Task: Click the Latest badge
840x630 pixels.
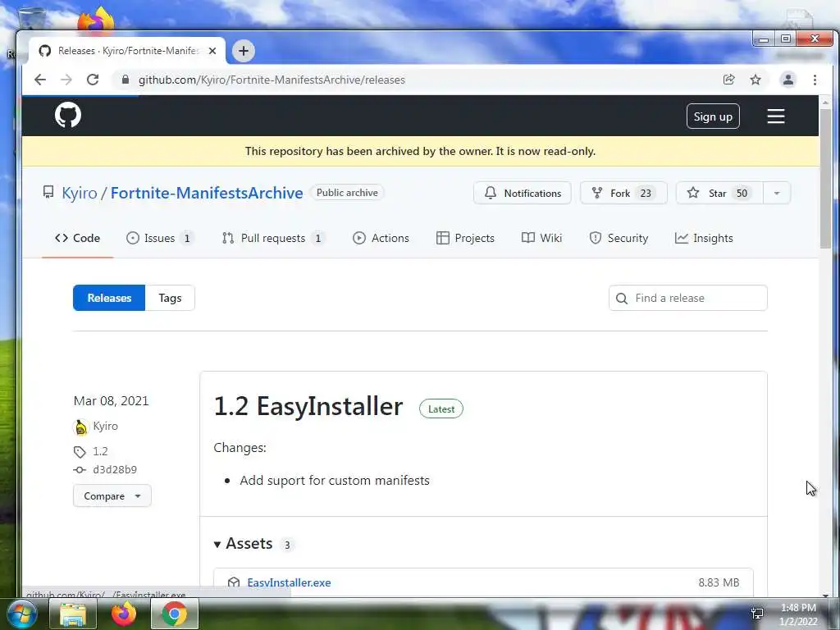Action: (441, 409)
